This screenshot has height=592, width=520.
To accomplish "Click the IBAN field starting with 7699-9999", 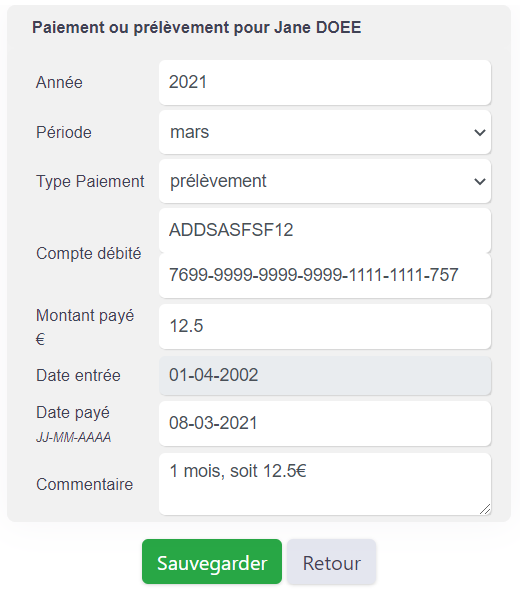I will (x=325, y=275).
